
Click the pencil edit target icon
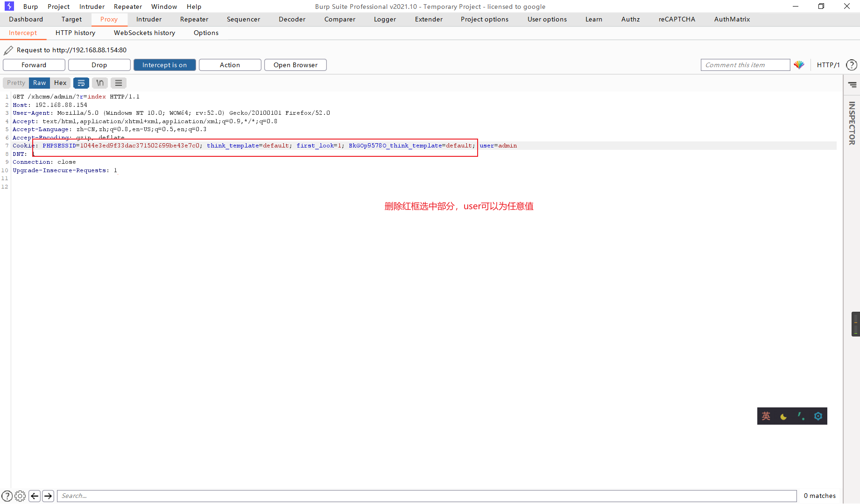8,50
